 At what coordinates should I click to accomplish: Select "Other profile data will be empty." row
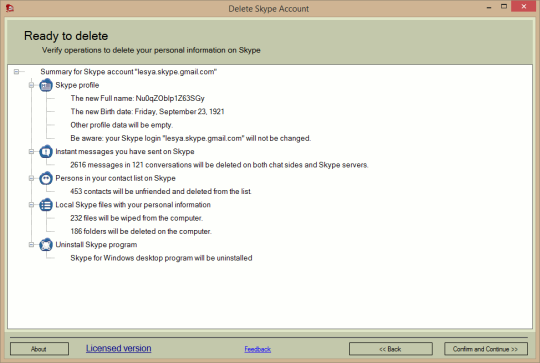[122, 125]
